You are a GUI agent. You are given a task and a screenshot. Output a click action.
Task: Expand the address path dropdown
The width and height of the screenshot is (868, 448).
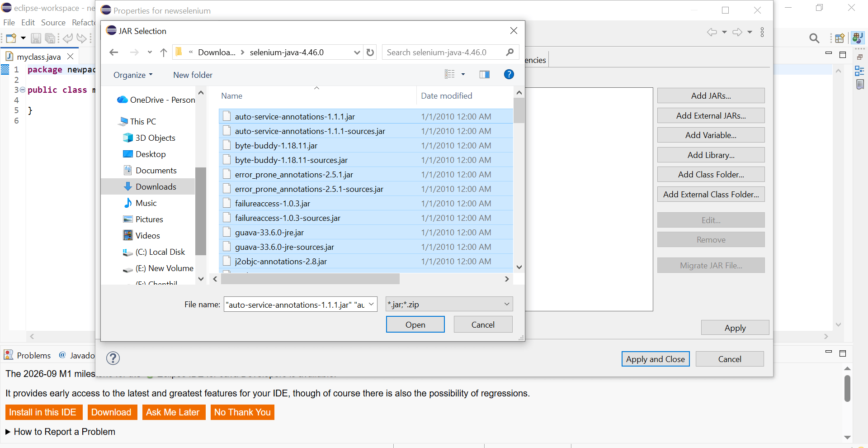(x=357, y=52)
